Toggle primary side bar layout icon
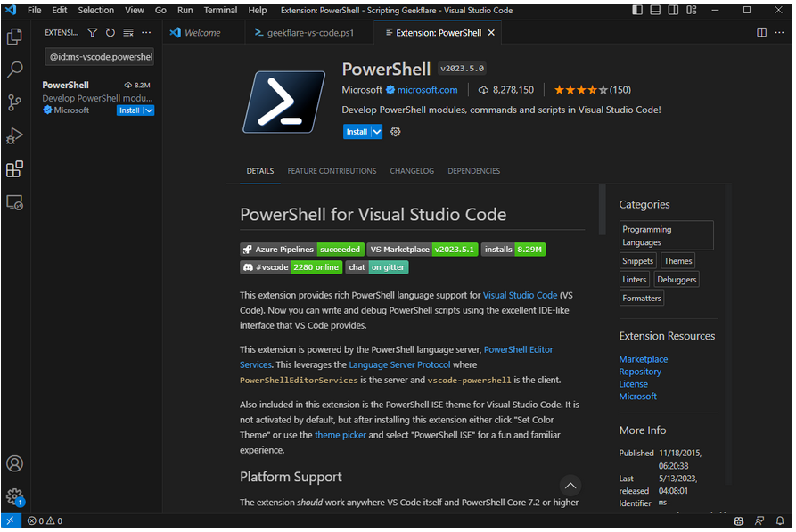 [x=637, y=10]
